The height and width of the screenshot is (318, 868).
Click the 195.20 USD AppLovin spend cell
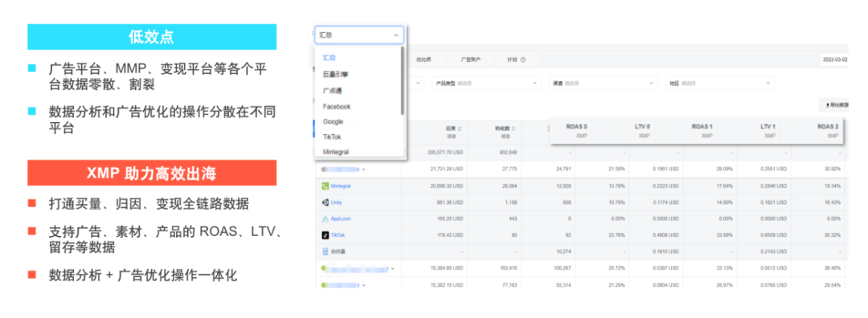[451, 218]
